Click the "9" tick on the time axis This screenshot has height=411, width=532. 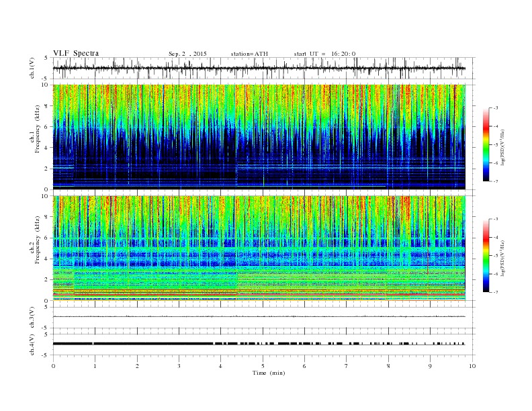pos(430,366)
